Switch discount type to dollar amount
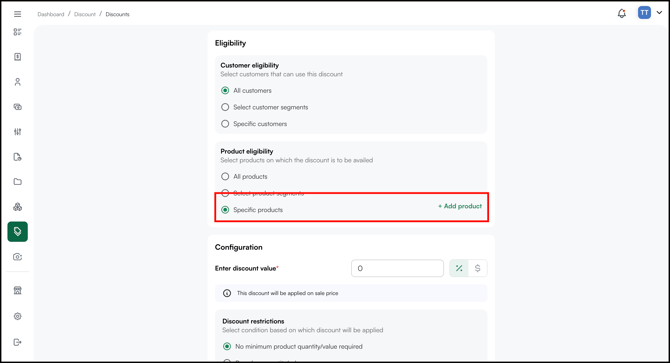Screen dimensions: 670x363 pos(478,268)
